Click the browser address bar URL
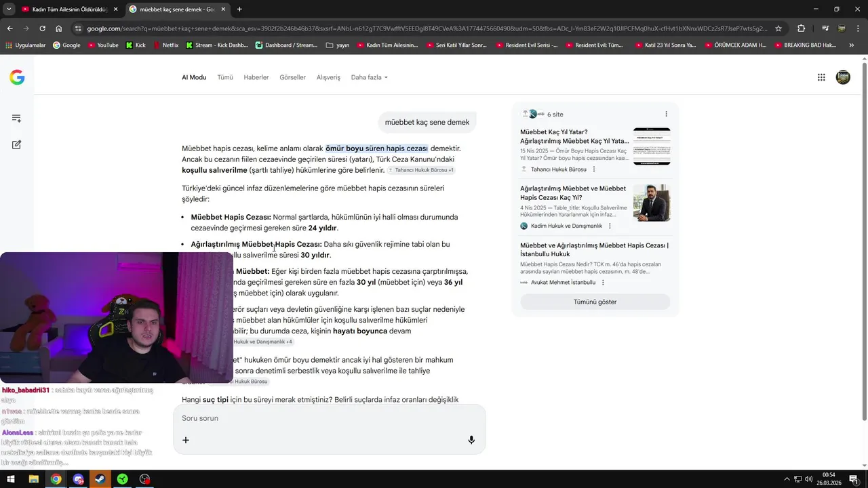This screenshot has height=488, width=868. (427, 28)
